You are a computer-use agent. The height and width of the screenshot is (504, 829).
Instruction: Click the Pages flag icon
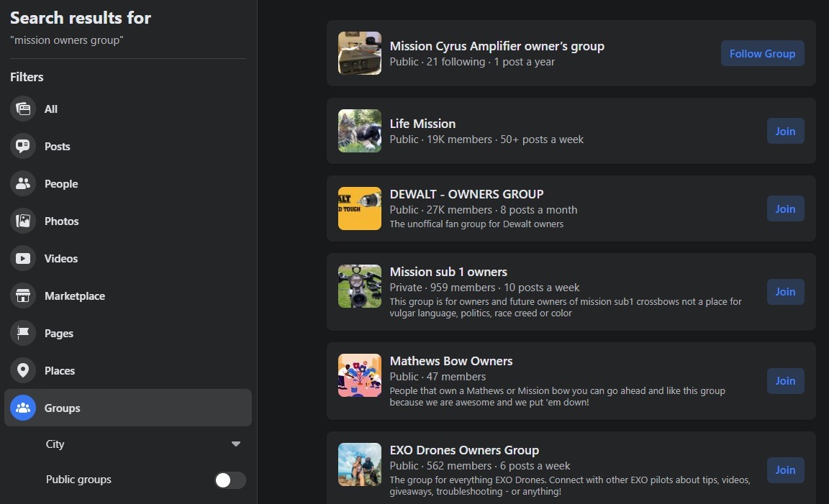[23, 333]
